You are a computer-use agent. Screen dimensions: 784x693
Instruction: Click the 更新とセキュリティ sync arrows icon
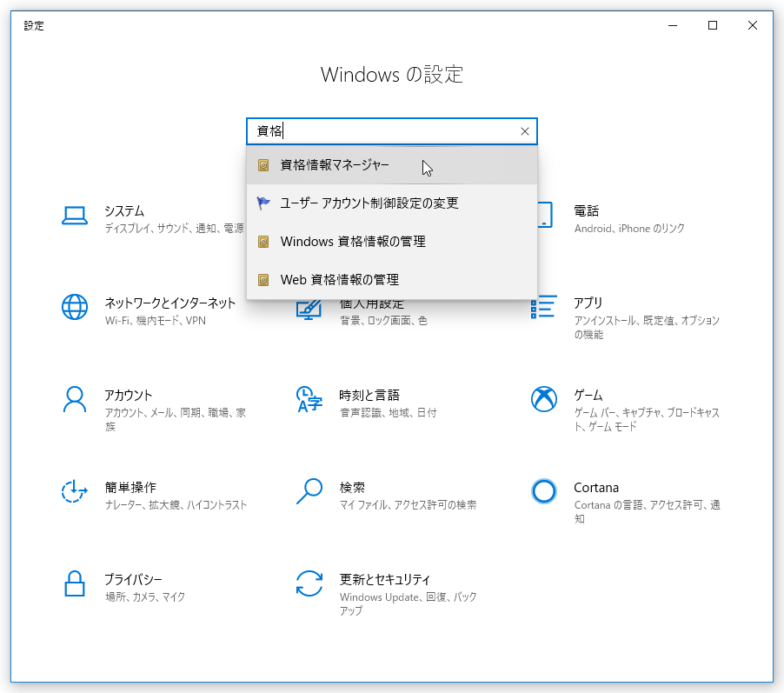click(x=309, y=583)
